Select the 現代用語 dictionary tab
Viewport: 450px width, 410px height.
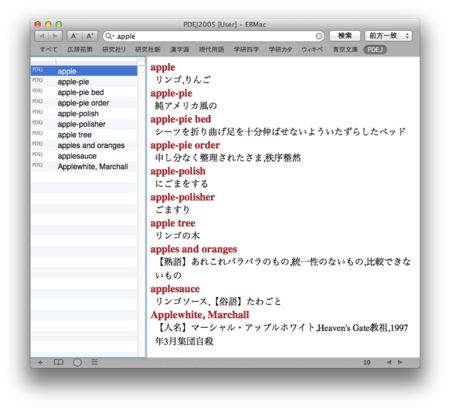211,50
